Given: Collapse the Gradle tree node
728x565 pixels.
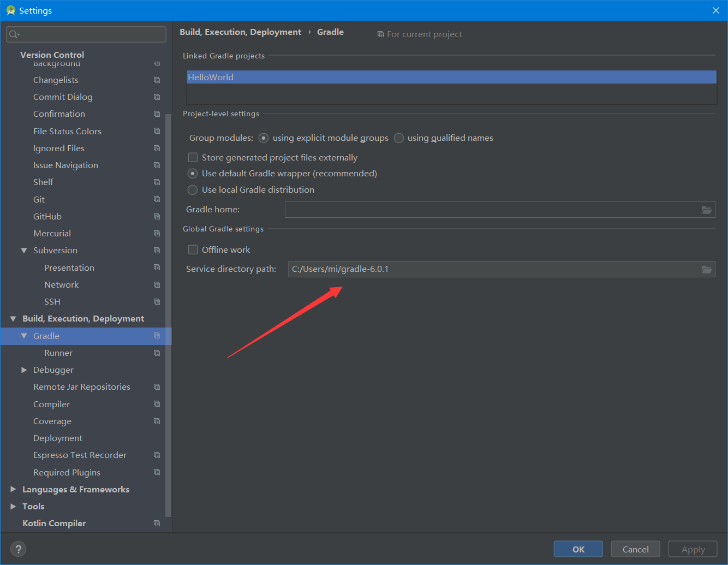Looking at the screenshot, I should (x=24, y=336).
